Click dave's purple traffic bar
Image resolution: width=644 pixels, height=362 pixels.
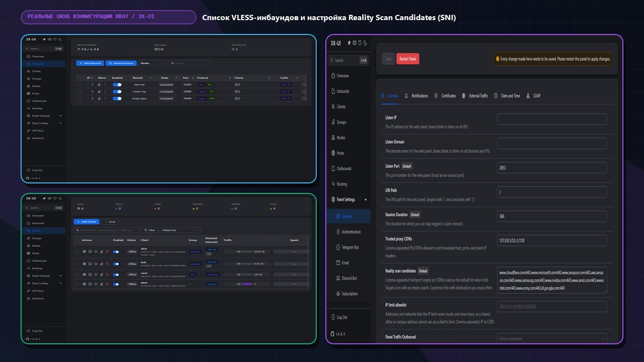pyautogui.click(x=247, y=284)
